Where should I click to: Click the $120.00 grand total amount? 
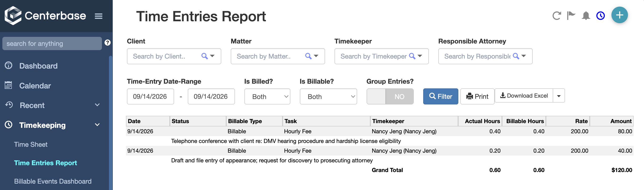[x=622, y=170]
